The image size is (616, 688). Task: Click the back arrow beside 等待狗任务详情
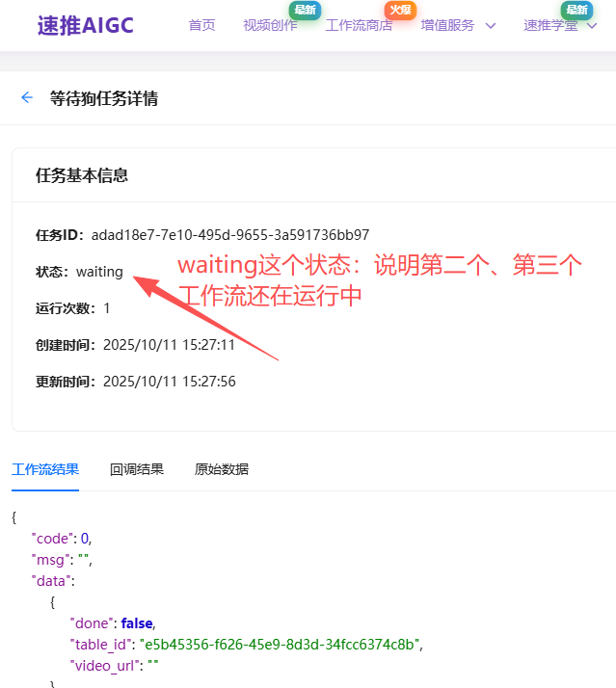point(27,97)
